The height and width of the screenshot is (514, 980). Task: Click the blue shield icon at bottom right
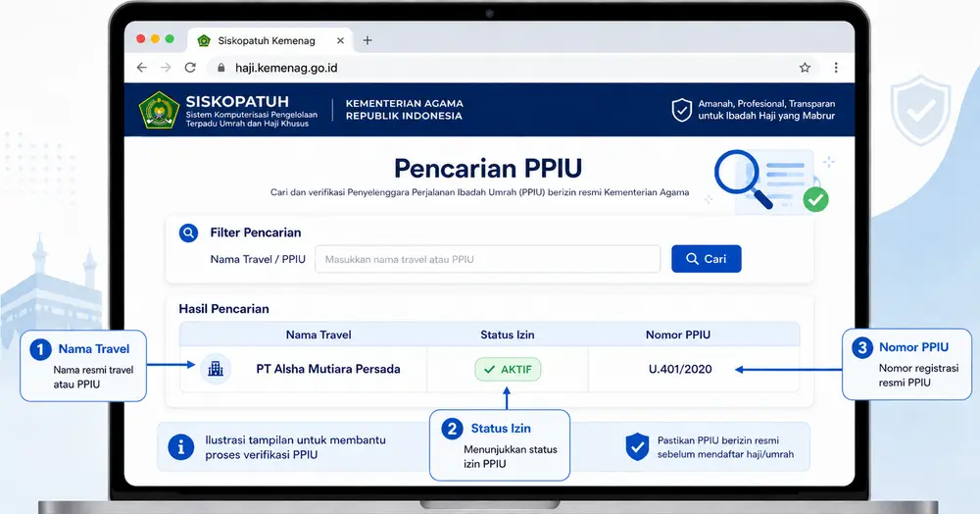[637, 446]
